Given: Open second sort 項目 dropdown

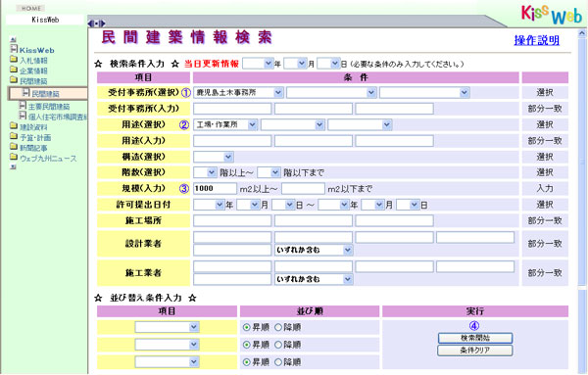Looking at the screenshot, I should click(x=167, y=345).
